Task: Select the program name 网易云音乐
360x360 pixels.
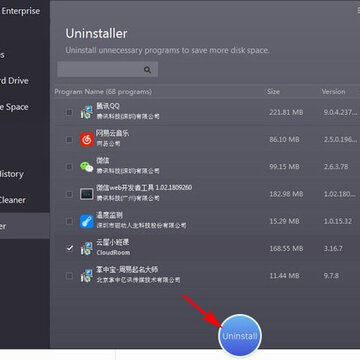Action: (x=112, y=133)
